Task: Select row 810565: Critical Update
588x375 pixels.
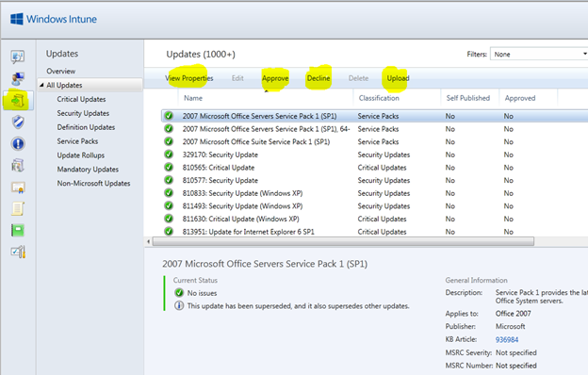Action: [375, 167]
